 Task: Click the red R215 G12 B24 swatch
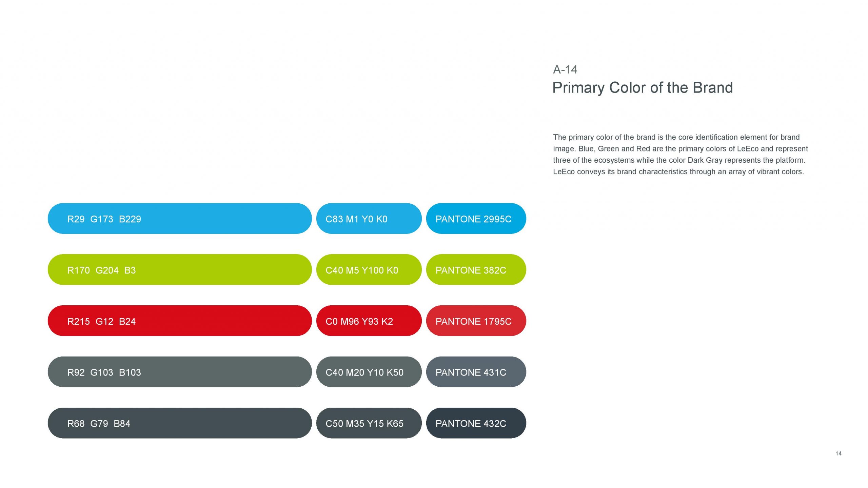click(180, 321)
